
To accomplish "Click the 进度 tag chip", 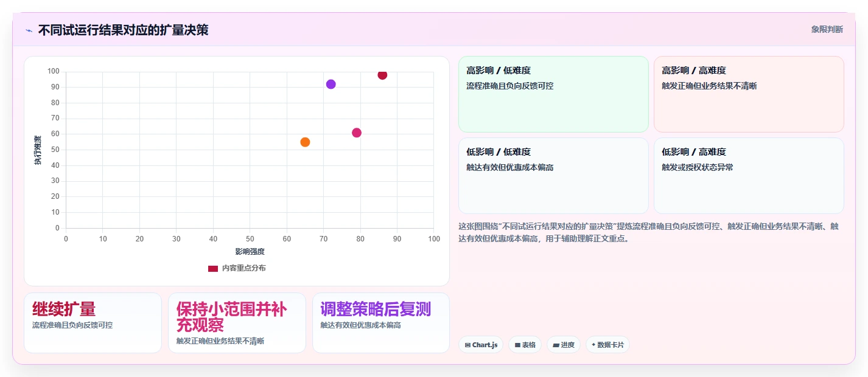I will (564, 345).
